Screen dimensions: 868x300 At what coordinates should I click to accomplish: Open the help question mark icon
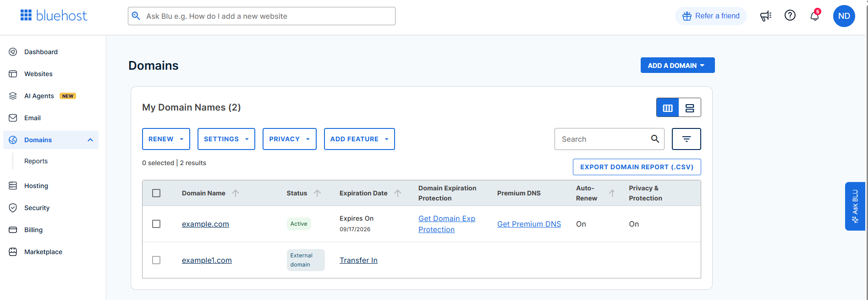click(790, 16)
